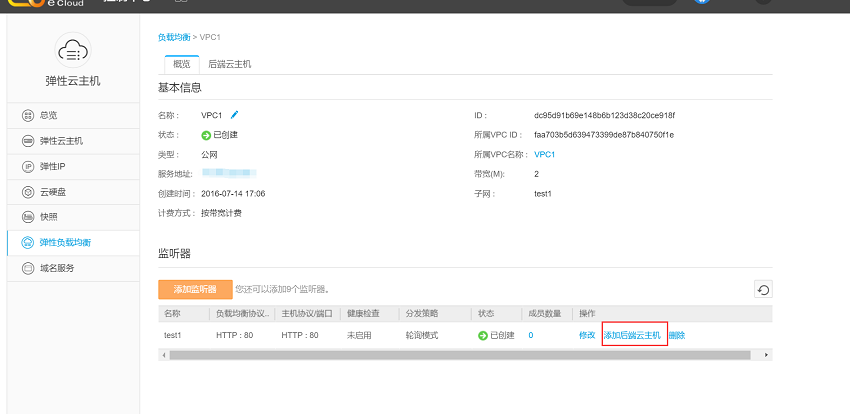Open the VPC1 link under 所属VPC名称
Viewport: 850px width, 414px height.
tap(544, 154)
